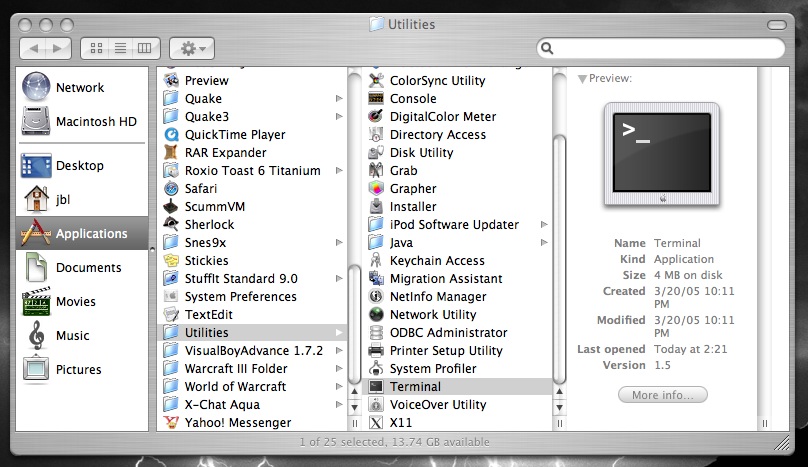Click the More info... button

click(662, 395)
